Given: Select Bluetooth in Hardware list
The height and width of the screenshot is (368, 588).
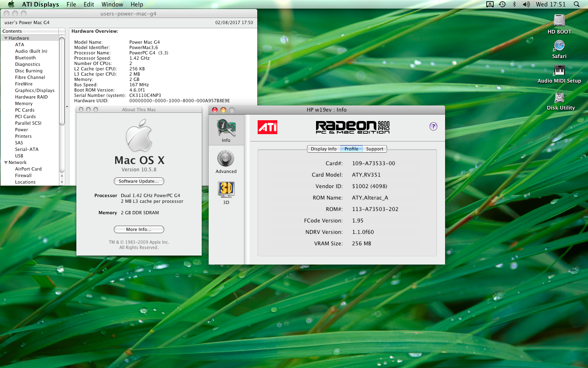Looking at the screenshot, I should (x=25, y=58).
